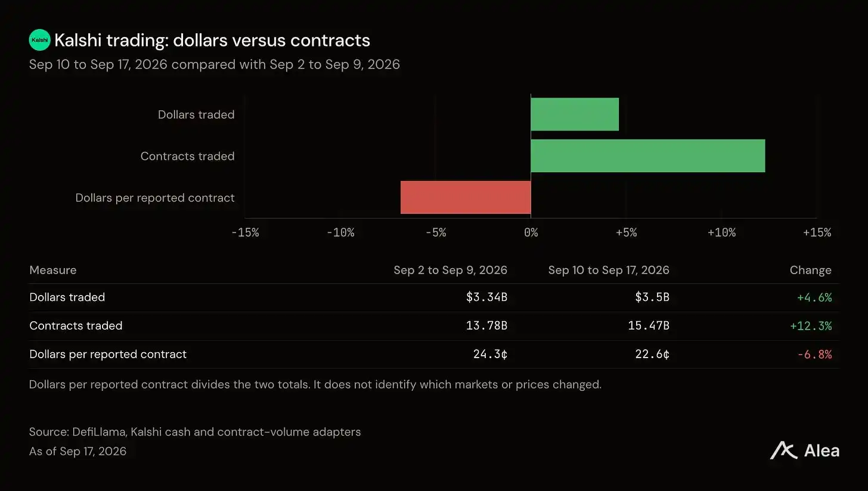This screenshot has height=491, width=868.
Task: Click the +4.6% change value
Action: pos(814,297)
